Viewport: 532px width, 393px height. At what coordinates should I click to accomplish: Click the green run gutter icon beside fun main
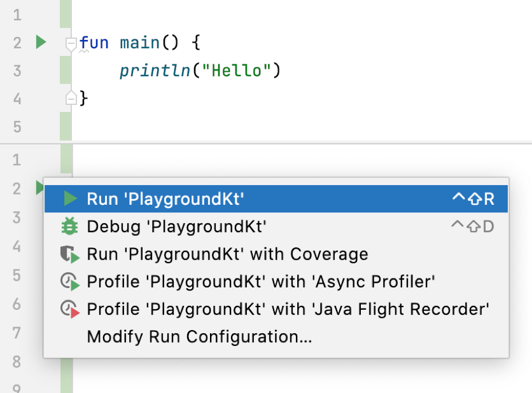click(x=41, y=43)
